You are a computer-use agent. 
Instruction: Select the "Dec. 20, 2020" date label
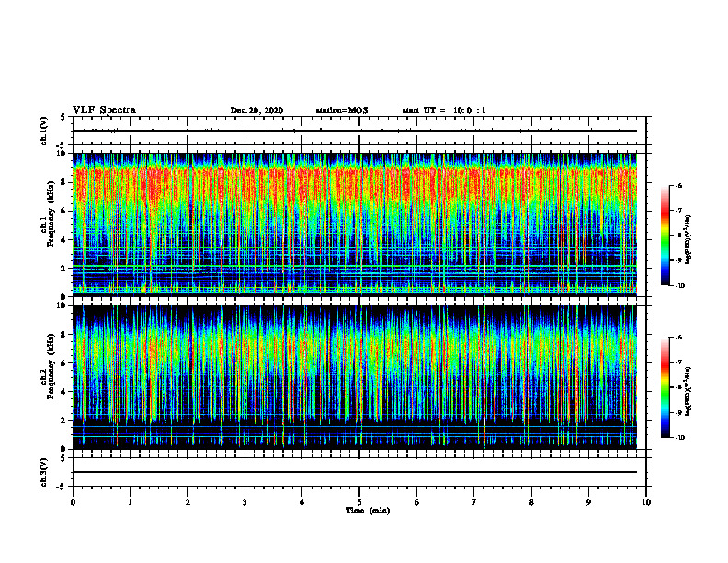pos(256,110)
